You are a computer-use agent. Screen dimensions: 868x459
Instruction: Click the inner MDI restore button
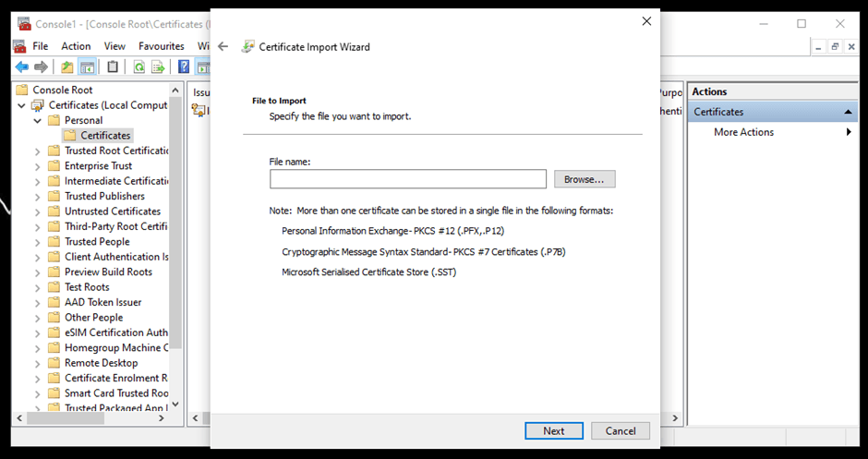pyautogui.click(x=835, y=46)
